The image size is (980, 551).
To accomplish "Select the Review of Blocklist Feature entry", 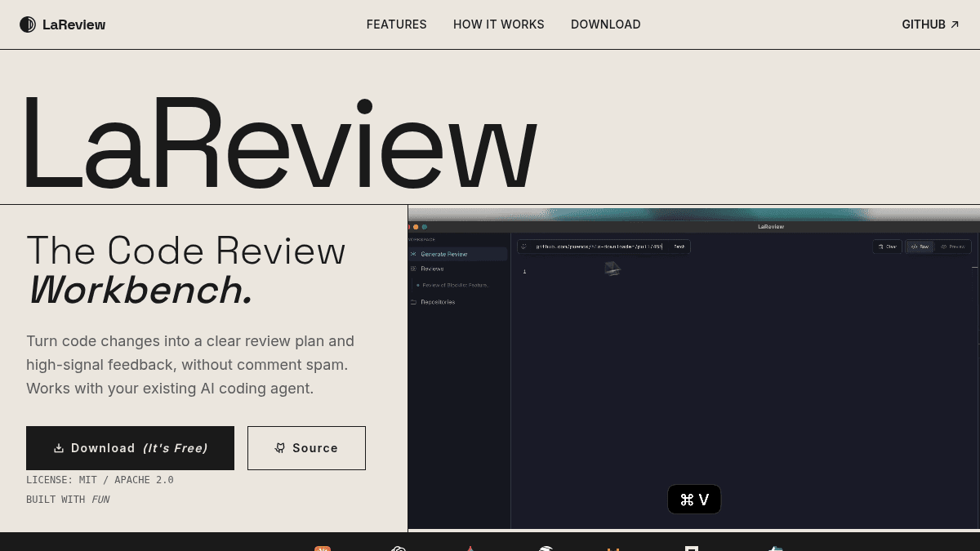I will coord(454,285).
